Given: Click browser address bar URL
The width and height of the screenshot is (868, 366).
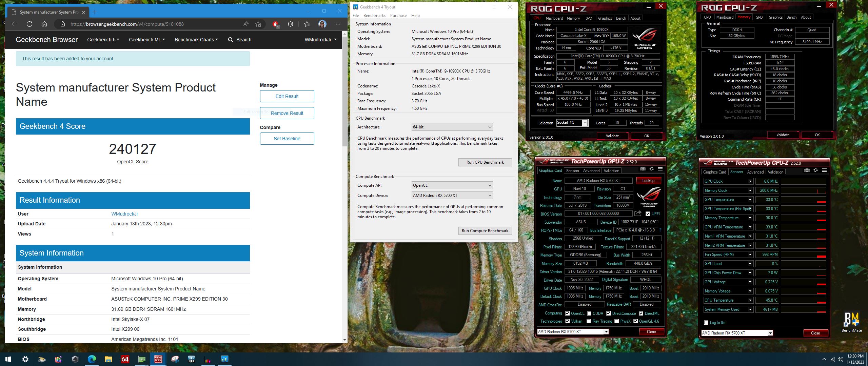Looking at the screenshot, I should [127, 24].
